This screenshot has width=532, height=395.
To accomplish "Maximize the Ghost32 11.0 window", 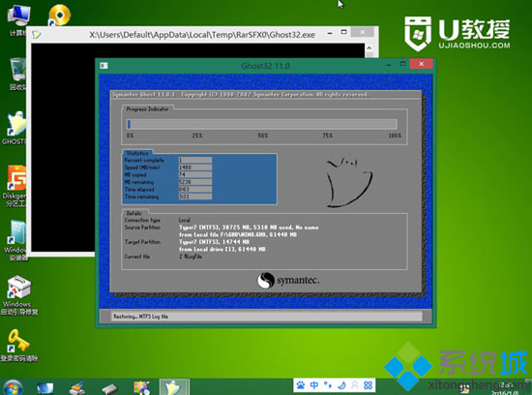I will coord(402,64).
